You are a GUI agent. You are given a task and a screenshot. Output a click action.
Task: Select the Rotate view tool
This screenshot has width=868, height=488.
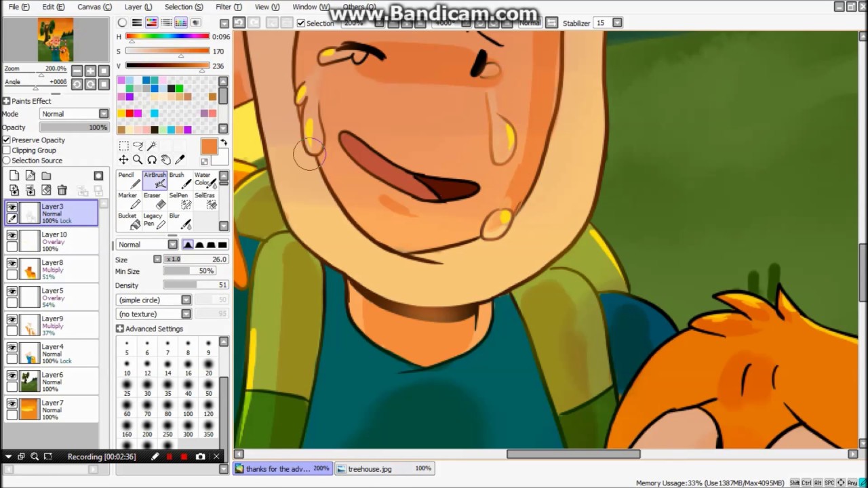coord(152,160)
